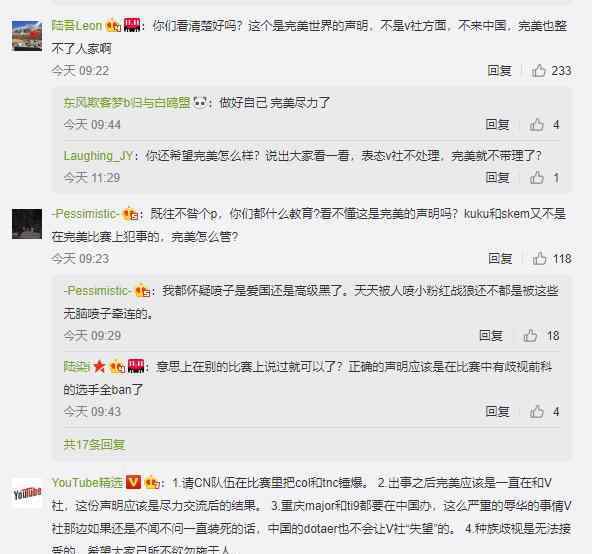Click YouTube精选 verified V badge
The image size is (592, 554).
click(x=133, y=482)
